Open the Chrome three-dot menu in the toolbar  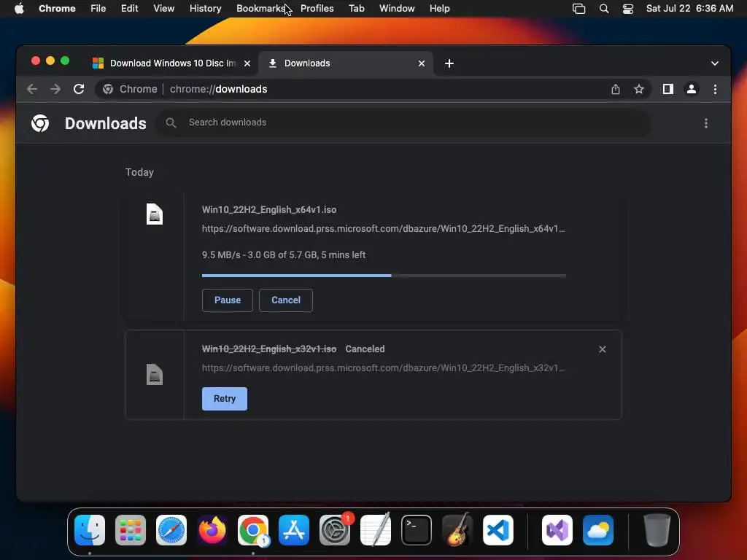coord(715,89)
